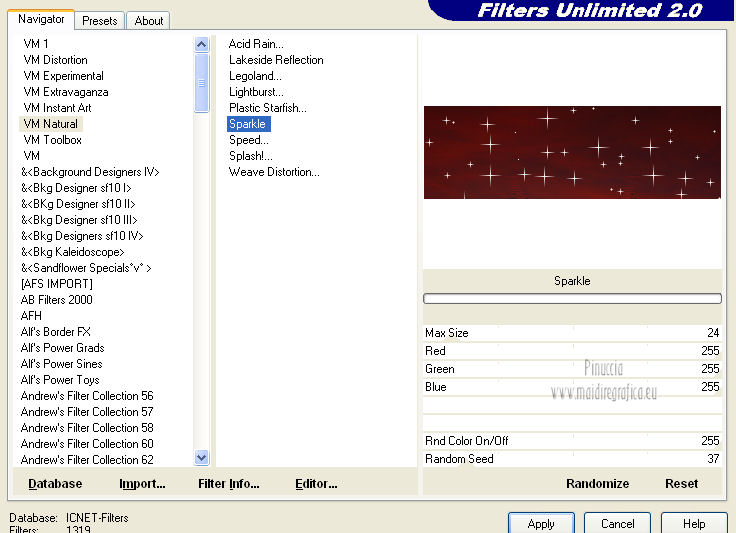This screenshot has width=736, height=533.
Task: Choose the Acid Rain... filter
Action: [256, 44]
